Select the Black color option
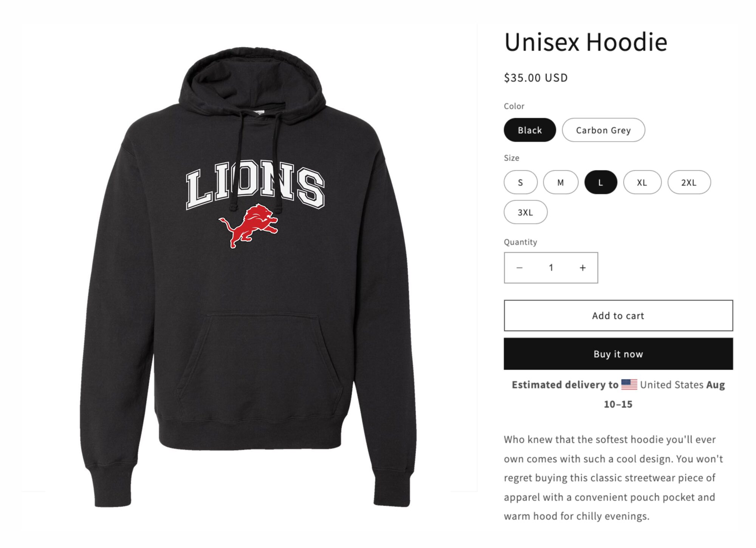 pyautogui.click(x=530, y=130)
